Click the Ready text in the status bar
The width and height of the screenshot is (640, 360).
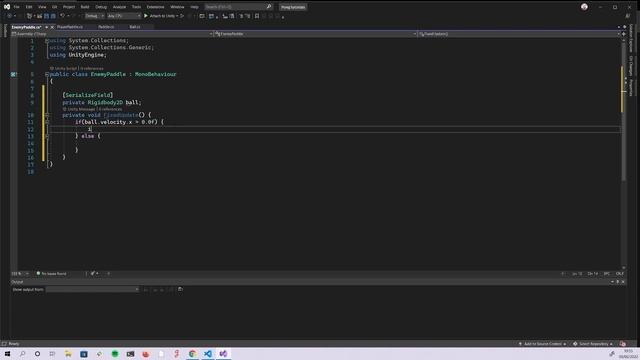pos(14,344)
